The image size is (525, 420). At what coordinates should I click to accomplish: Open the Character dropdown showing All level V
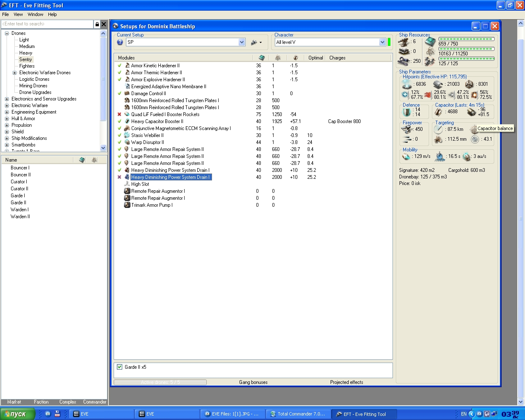[382, 42]
